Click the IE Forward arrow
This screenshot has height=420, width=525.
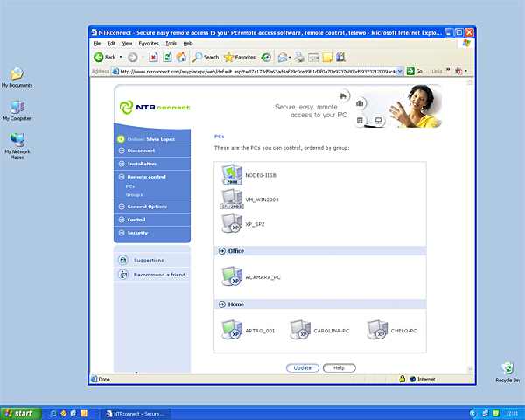pyautogui.click(x=133, y=58)
